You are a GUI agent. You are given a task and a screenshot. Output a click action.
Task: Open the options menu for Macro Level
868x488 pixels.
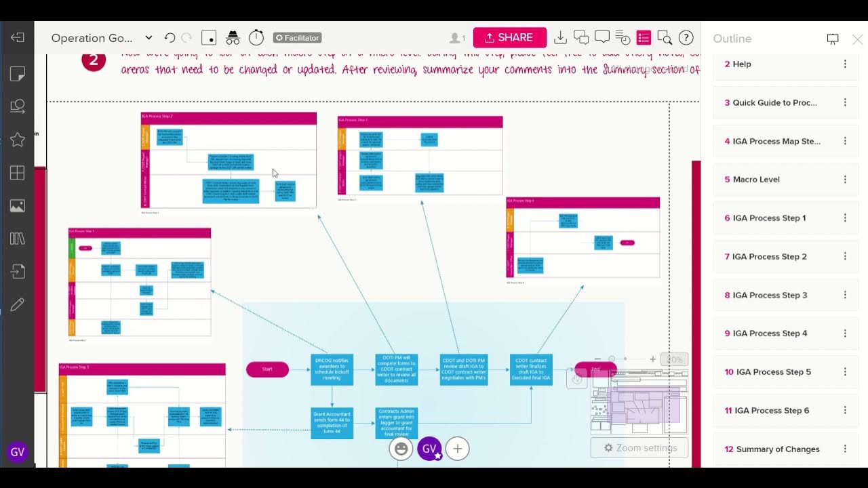845,180
